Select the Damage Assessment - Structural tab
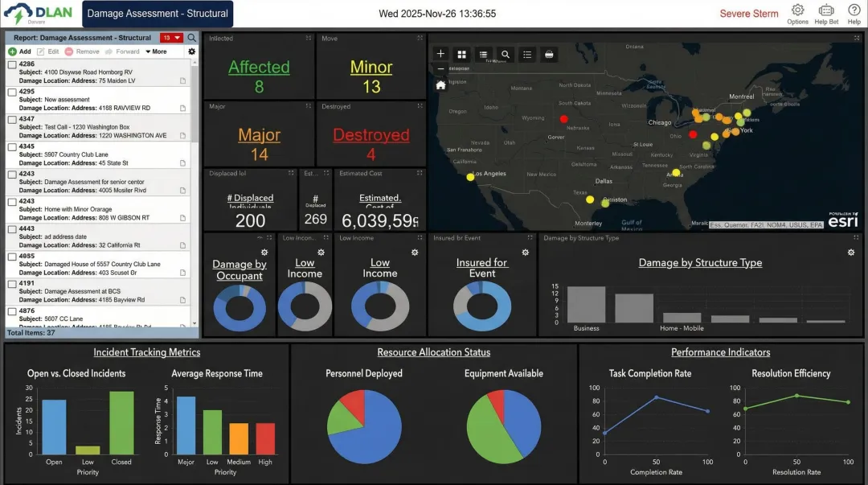Viewport: 868px width, 485px height. [158, 14]
